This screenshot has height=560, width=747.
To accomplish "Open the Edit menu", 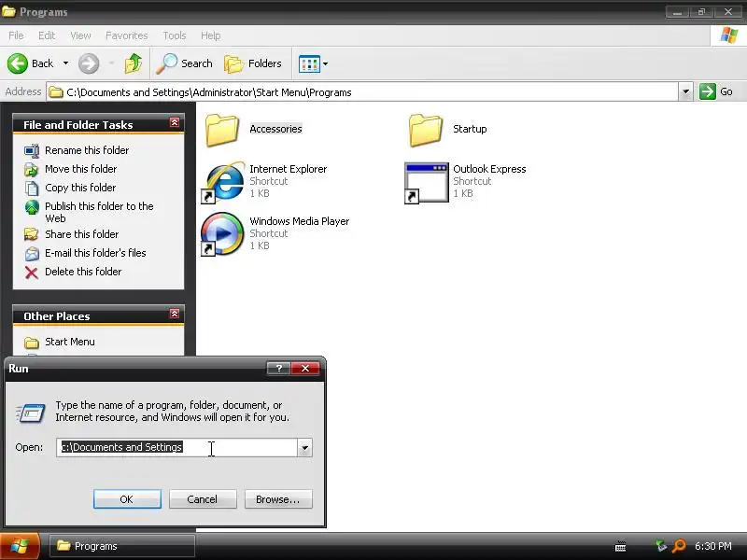I will 47,35.
